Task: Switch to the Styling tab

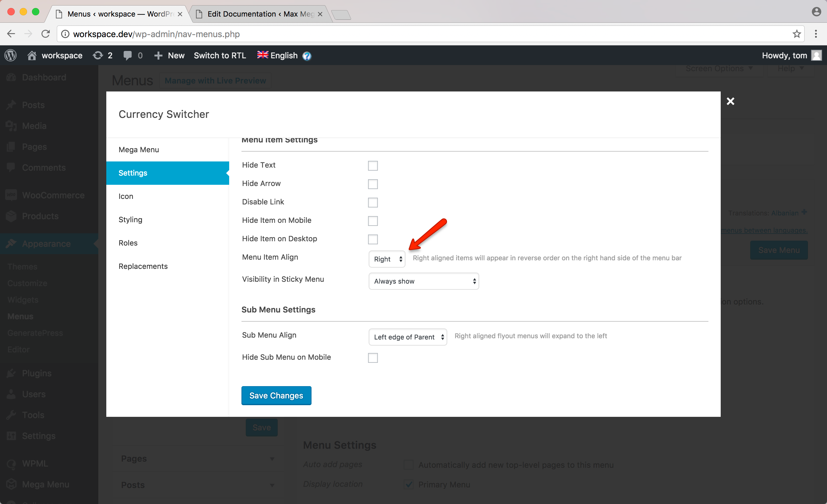Action: [130, 220]
